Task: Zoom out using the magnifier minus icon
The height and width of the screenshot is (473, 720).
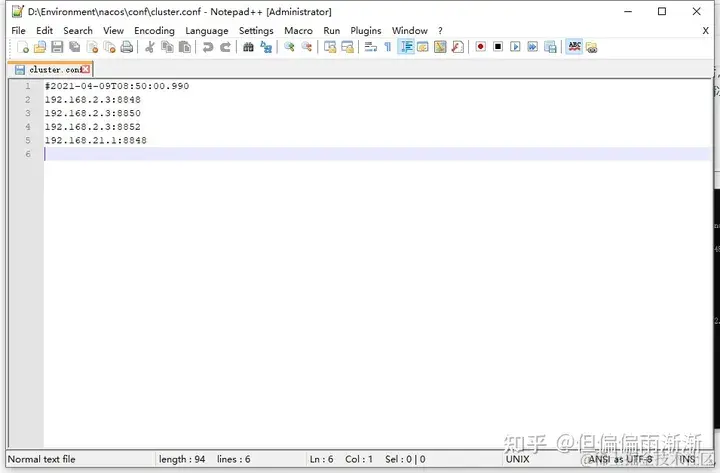Action: pos(306,47)
